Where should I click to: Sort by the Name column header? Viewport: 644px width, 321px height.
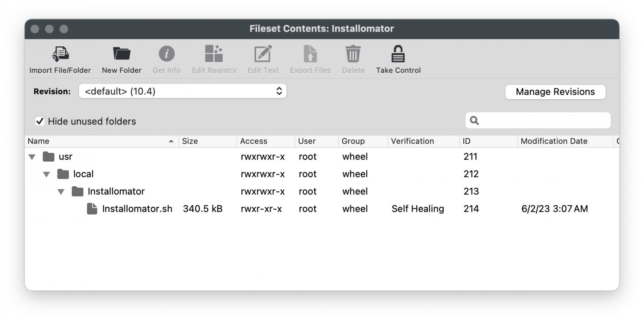point(102,141)
